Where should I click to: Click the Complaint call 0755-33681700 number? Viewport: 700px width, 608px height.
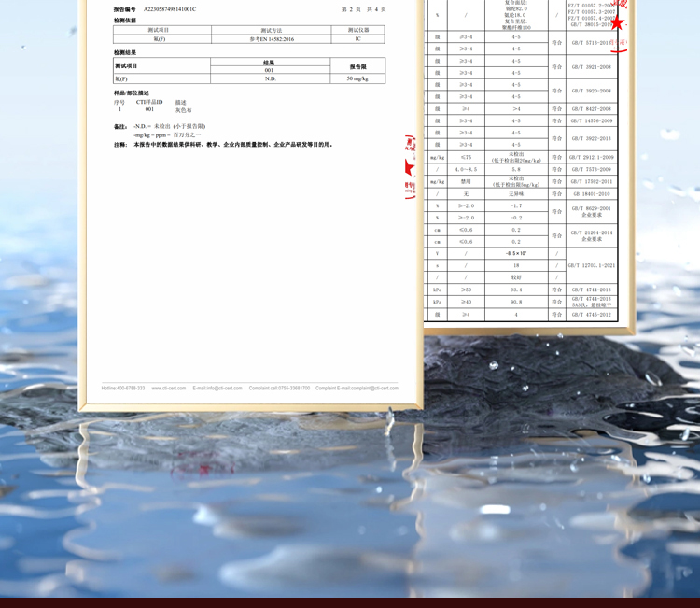pyautogui.click(x=279, y=388)
